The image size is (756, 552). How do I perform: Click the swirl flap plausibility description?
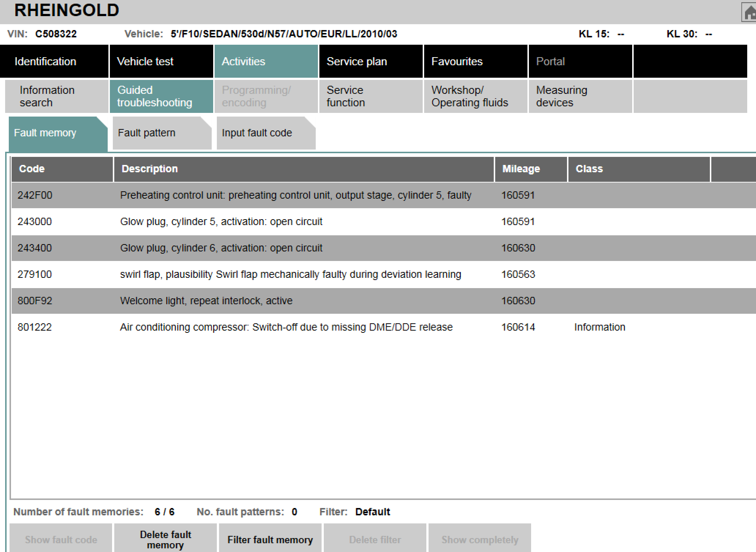click(290, 275)
